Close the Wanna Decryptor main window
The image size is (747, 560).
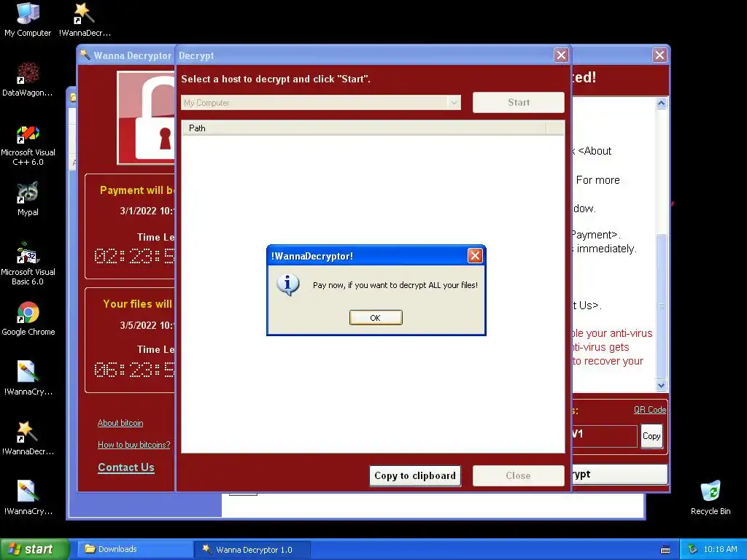click(659, 55)
